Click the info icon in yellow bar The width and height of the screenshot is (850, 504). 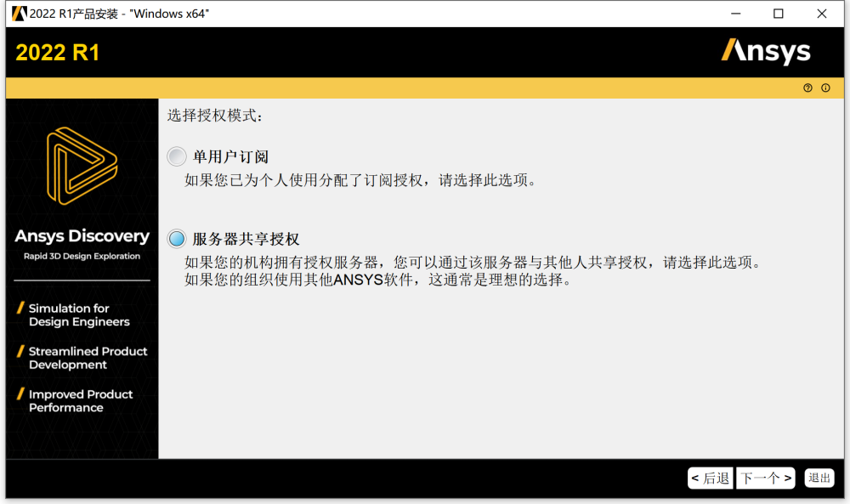825,88
